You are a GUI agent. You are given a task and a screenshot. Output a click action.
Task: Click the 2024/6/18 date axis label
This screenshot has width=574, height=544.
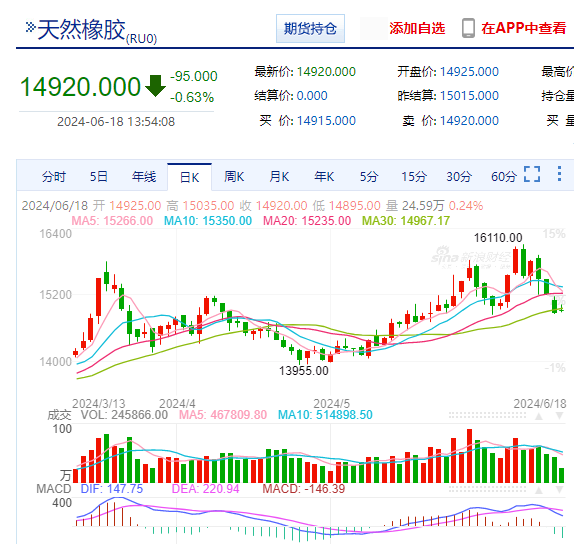pyautogui.click(x=540, y=404)
